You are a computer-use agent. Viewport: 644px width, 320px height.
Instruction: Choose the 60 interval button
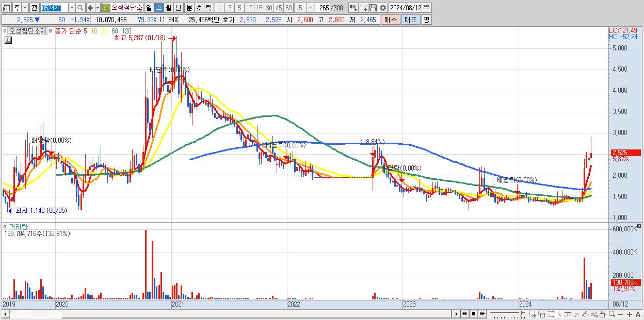pyautogui.click(x=288, y=8)
